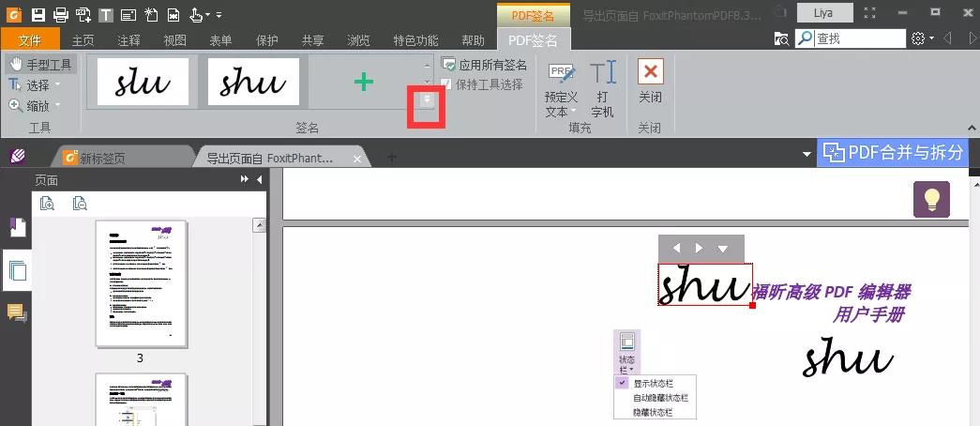This screenshot has height=426, width=980.
Task: Select the page 3 thumbnail
Action: 142,283
